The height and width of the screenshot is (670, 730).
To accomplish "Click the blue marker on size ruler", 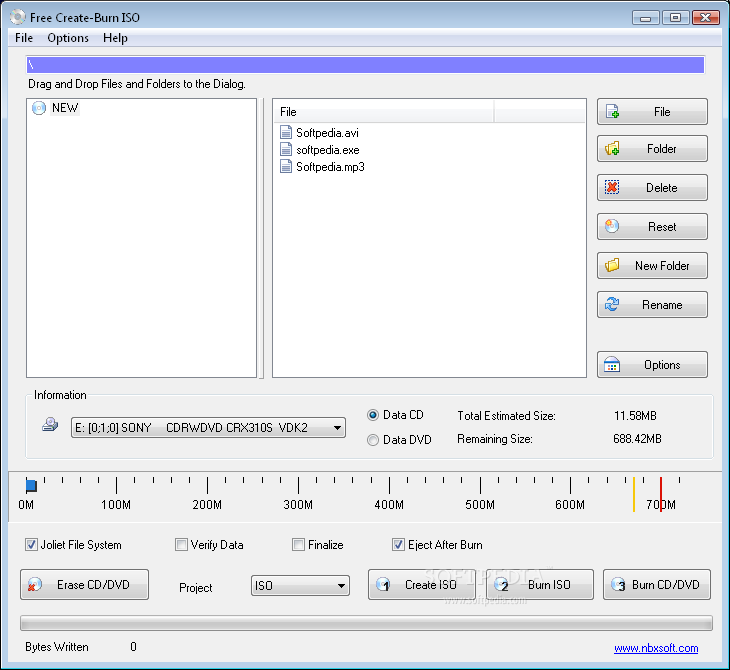I will [31, 486].
